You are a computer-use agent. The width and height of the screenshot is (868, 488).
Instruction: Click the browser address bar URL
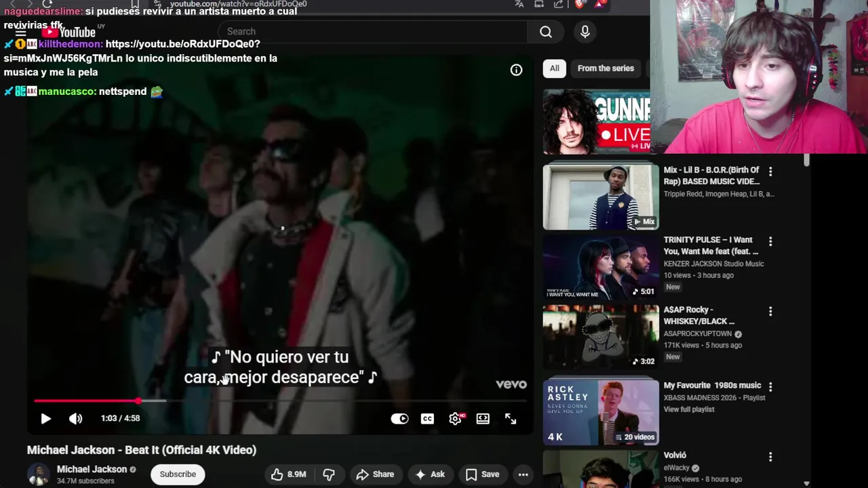click(238, 4)
